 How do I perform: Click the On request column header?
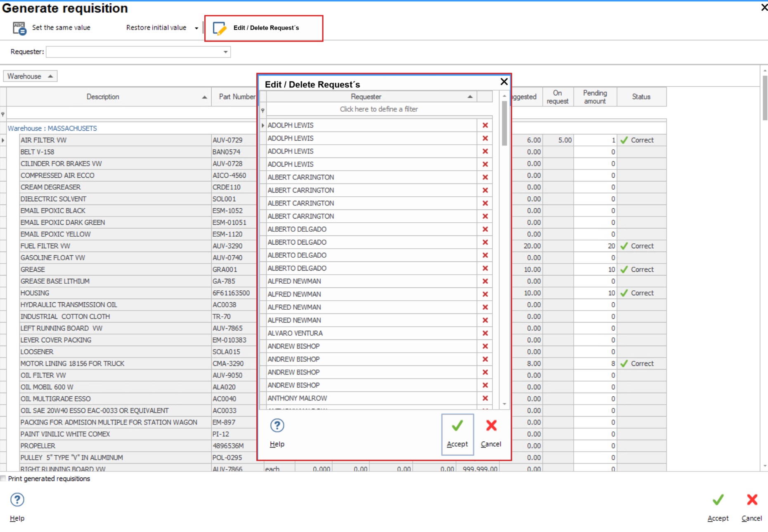click(x=558, y=97)
